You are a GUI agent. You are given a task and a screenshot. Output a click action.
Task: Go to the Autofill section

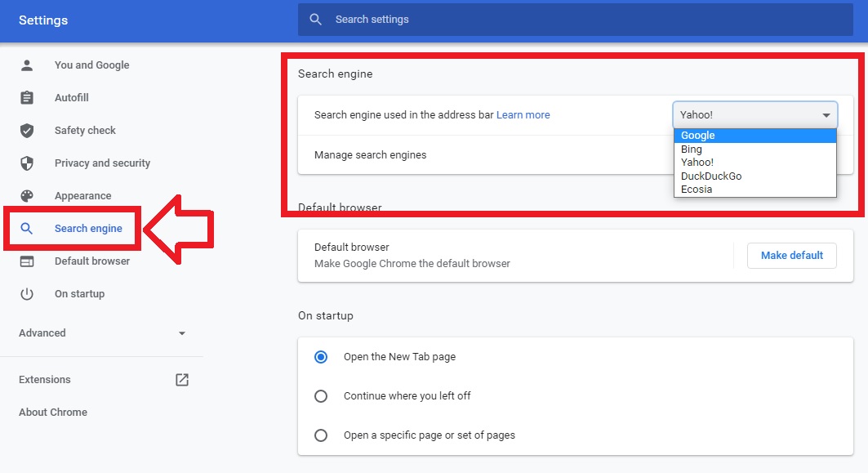(71, 98)
